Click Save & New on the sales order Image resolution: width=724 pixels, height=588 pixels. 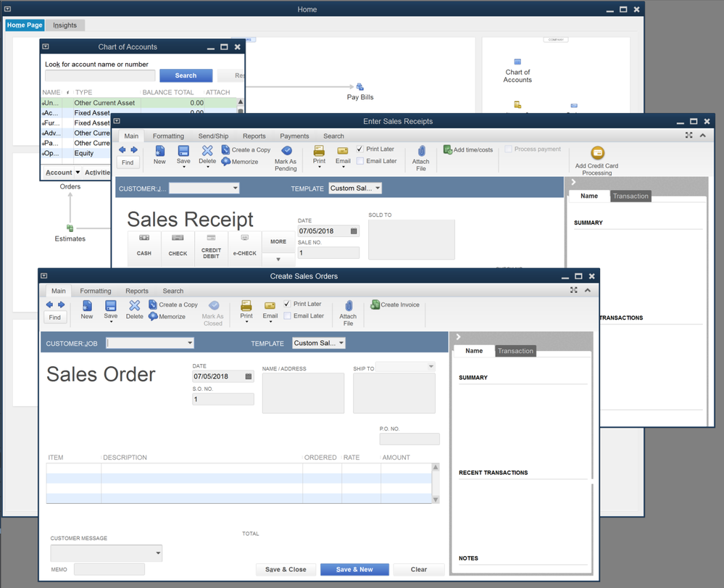click(x=354, y=569)
